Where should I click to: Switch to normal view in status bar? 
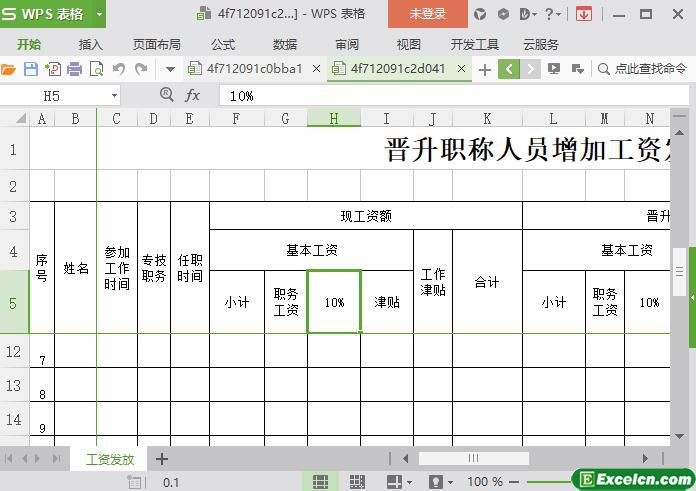[x=320, y=482]
